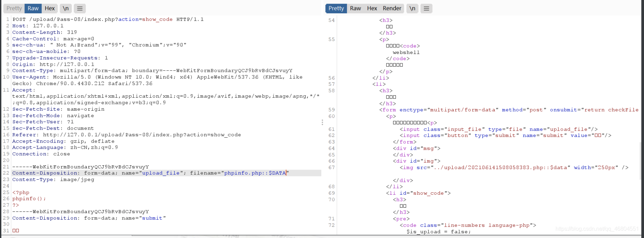Click the 'upload_file' name value in request
This screenshot has height=238, width=644.
point(161,173)
